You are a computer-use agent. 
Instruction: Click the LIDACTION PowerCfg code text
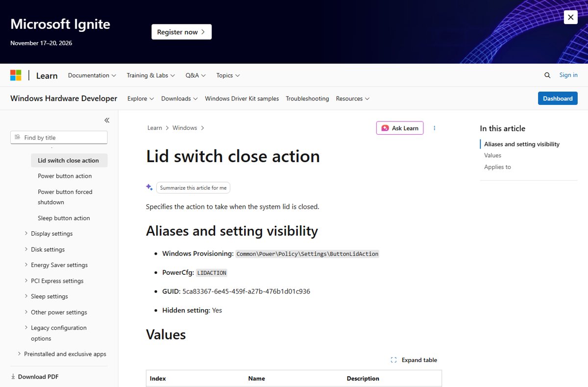coord(212,273)
